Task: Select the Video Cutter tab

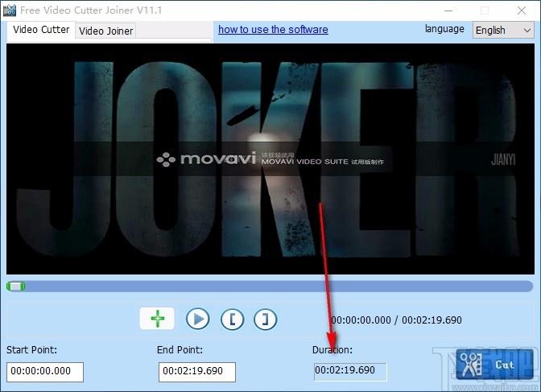Action: 41,30
